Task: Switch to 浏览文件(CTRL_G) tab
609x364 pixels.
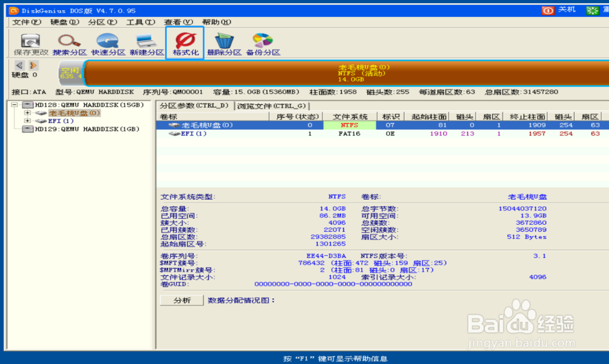Action: point(272,105)
